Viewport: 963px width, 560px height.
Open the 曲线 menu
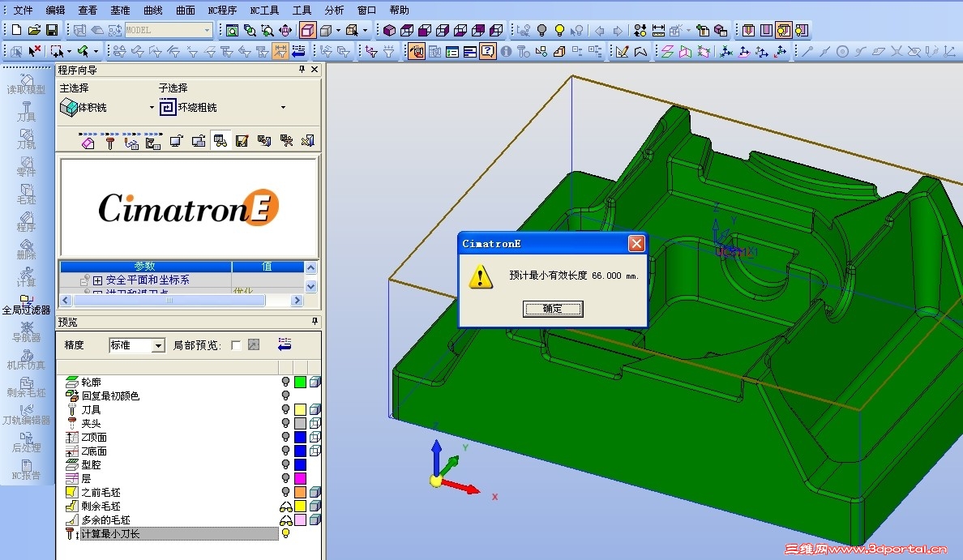click(x=152, y=10)
